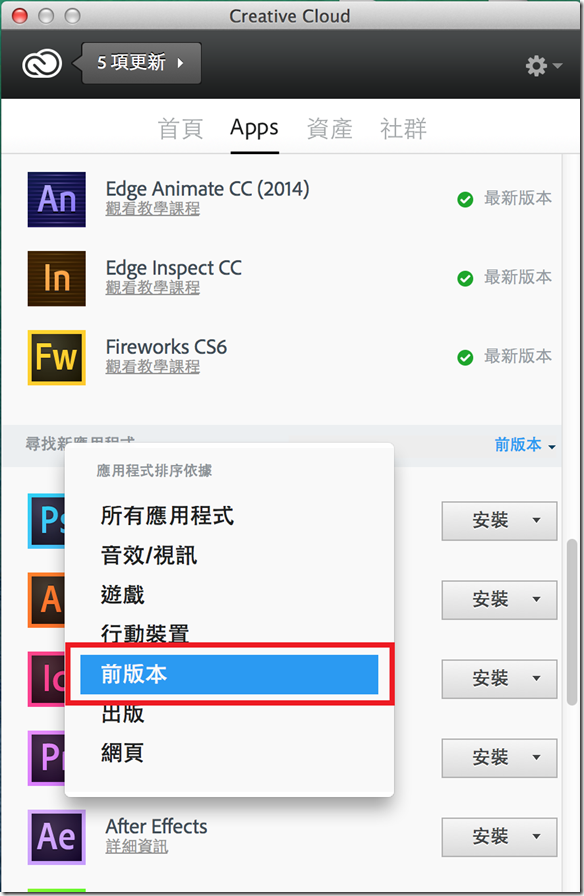Open 觀看教學課程 link under Edge Inspect CC

click(x=153, y=288)
